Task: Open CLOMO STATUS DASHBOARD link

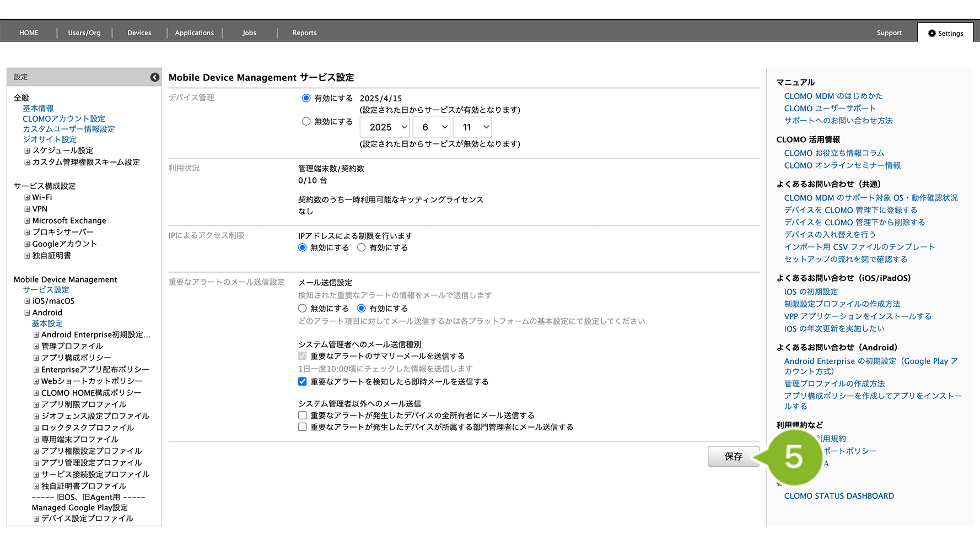Action: click(839, 496)
